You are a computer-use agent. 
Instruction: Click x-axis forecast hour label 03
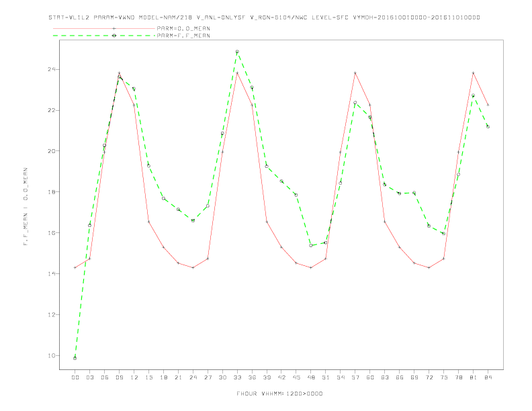coord(89,377)
